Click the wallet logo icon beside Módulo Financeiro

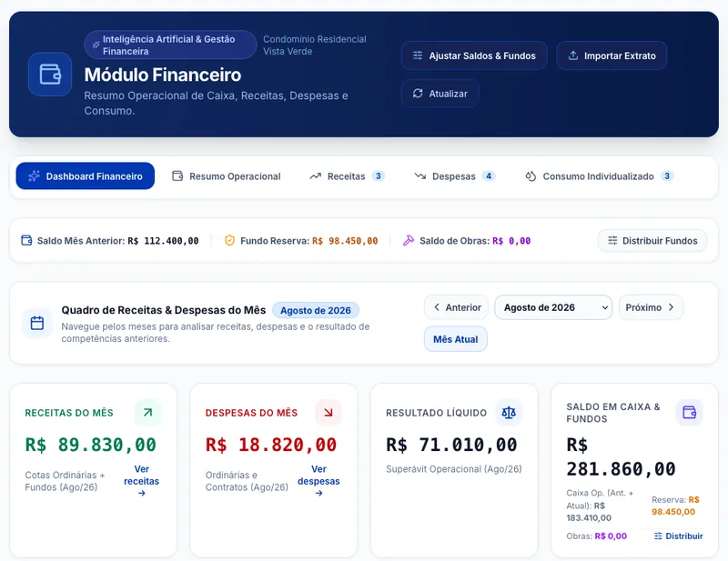(50, 75)
